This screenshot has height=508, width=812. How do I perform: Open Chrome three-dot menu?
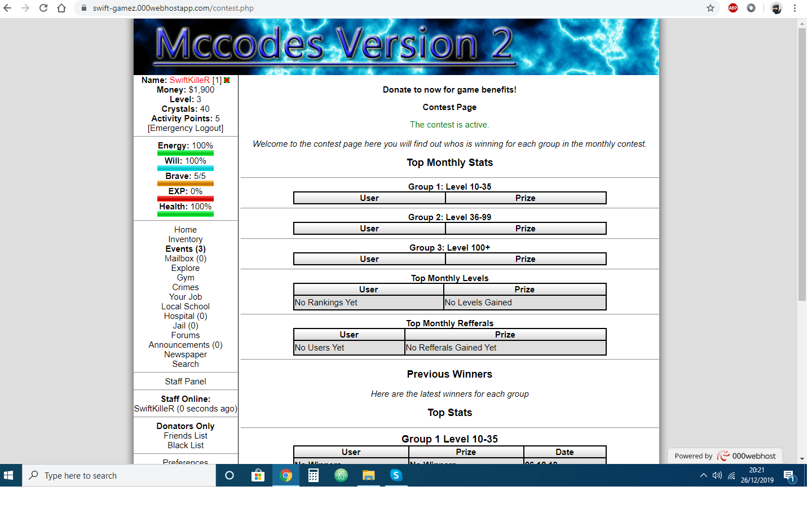tap(795, 8)
